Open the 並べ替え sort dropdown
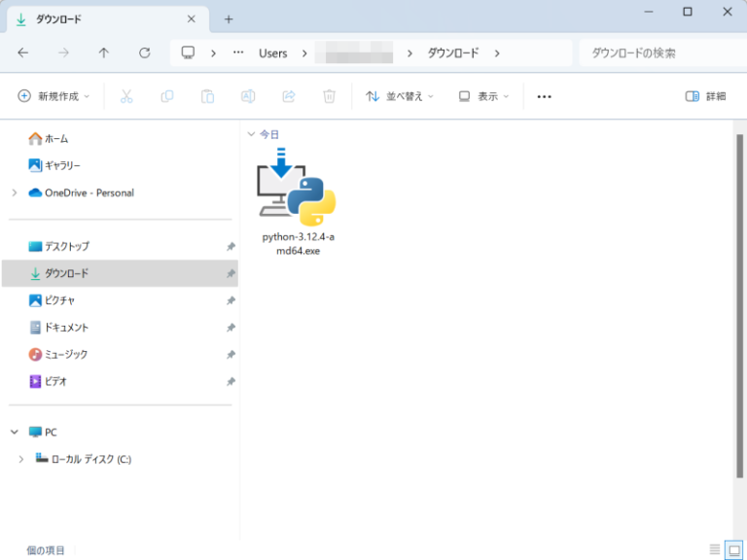This screenshot has height=560, width=747. pyautogui.click(x=399, y=96)
